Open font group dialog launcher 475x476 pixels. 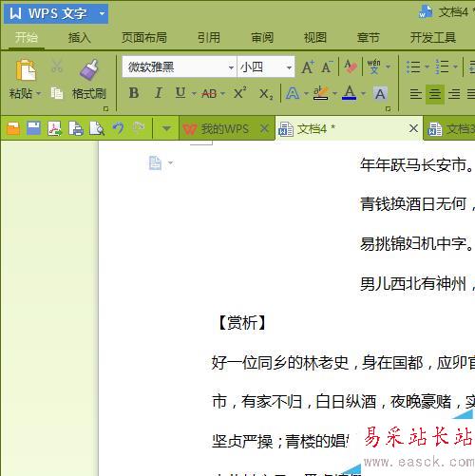pos(388,109)
